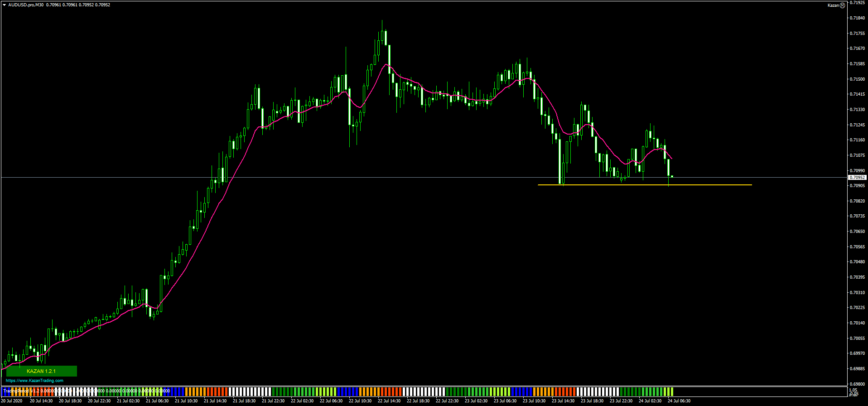
Task: Click the 0.71245 price scale label
Action: click(x=858, y=125)
